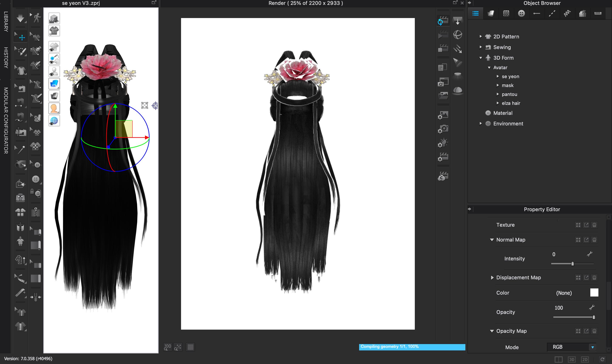Collapse the Avatar tree node

click(489, 67)
